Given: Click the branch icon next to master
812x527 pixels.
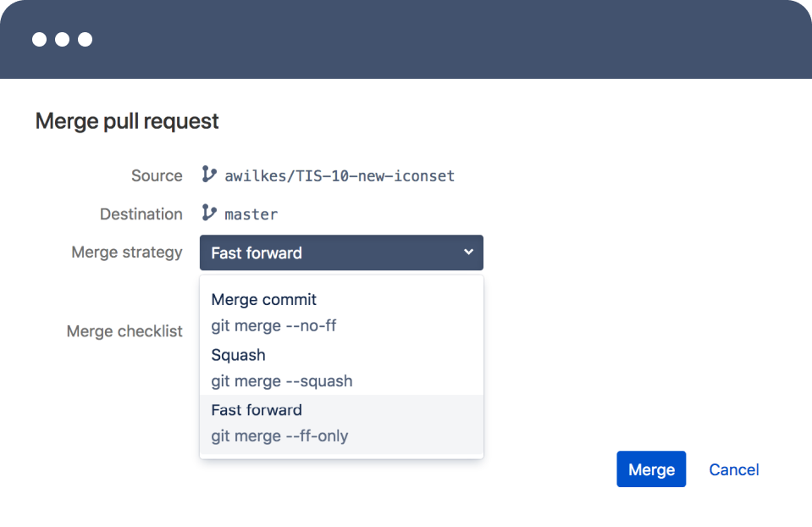Looking at the screenshot, I should (208, 214).
